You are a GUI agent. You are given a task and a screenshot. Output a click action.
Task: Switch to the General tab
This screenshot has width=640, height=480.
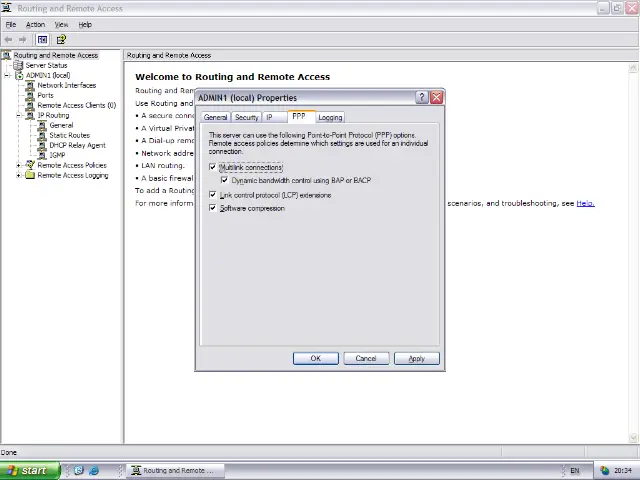pyautogui.click(x=215, y=118)
